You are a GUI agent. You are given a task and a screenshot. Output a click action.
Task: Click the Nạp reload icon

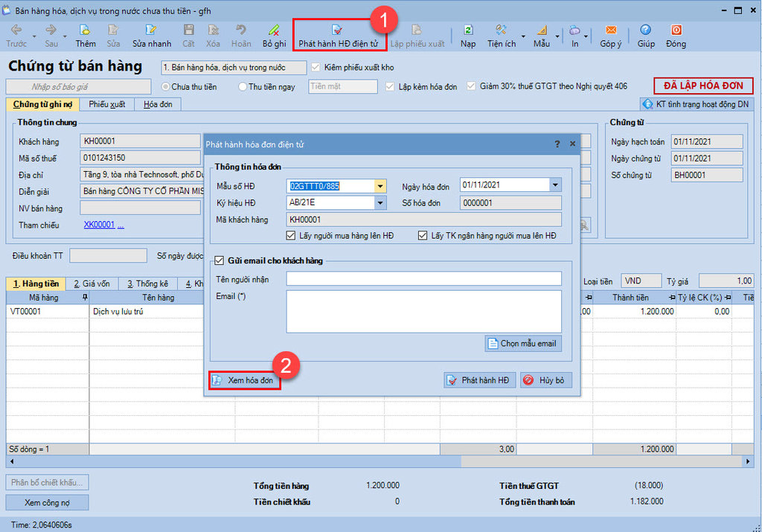[468, 36]
